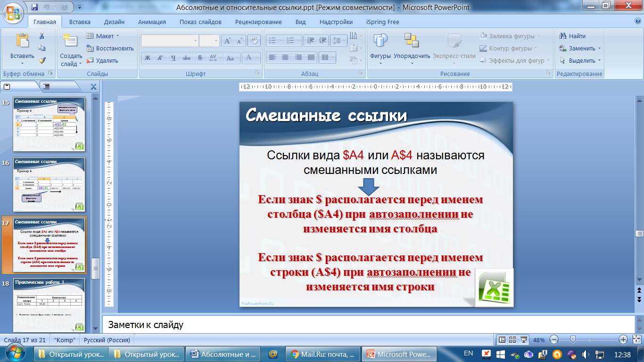Activate the Format Painter brush
The width and height of the screenshot is (644, 362).
click(x=42, y=60)
